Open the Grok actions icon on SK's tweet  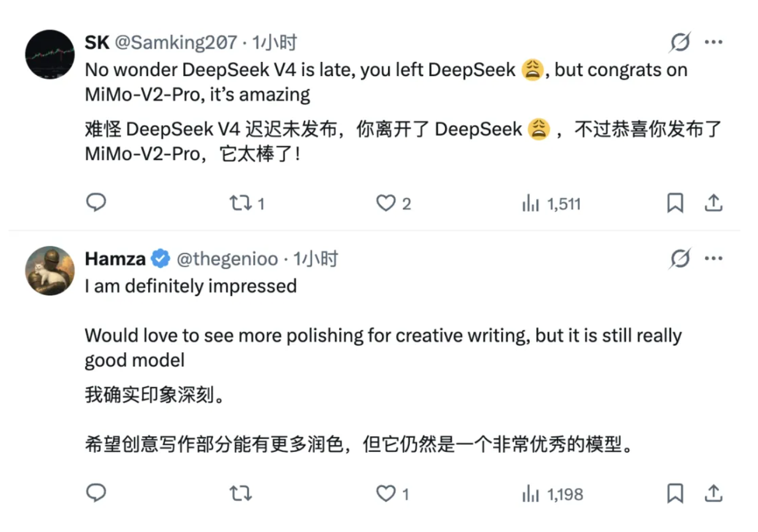(682, 41)
